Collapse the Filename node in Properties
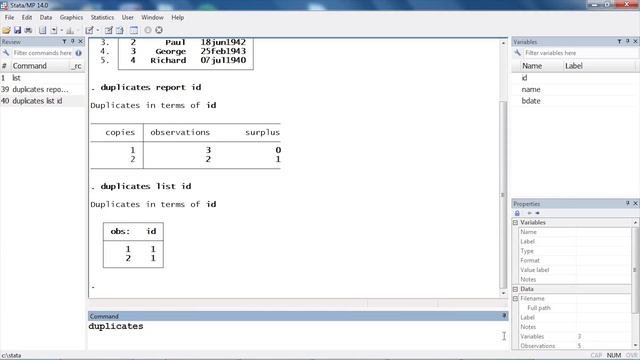The image size is (640, 360). [516, 299]
